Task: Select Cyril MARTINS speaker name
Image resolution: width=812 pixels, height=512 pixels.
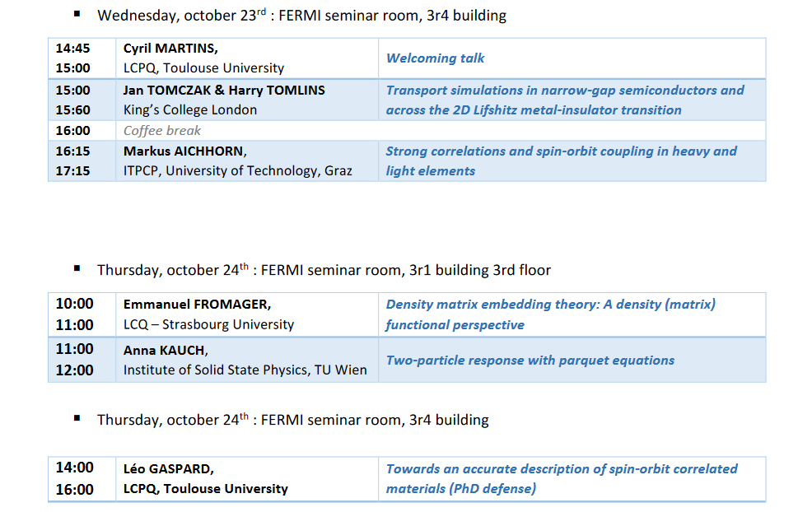Action: click(170, 48)
